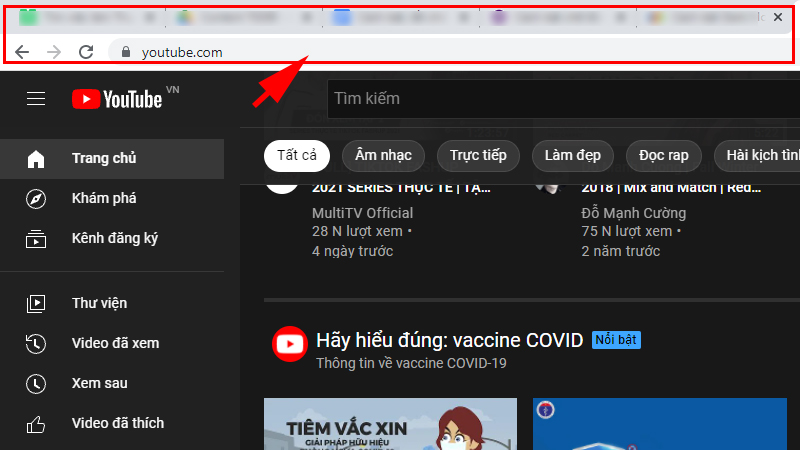Close the last browser tab
The height and width of the screenshot is (450, 800).
[x=778, y=17]
